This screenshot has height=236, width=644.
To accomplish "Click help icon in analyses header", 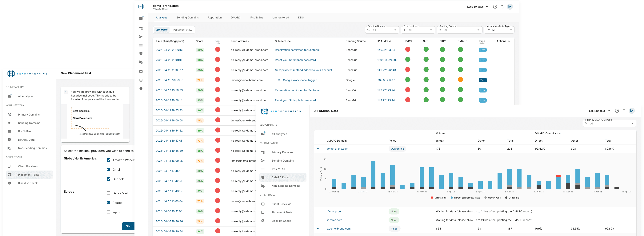I will (x=495, y=7).
